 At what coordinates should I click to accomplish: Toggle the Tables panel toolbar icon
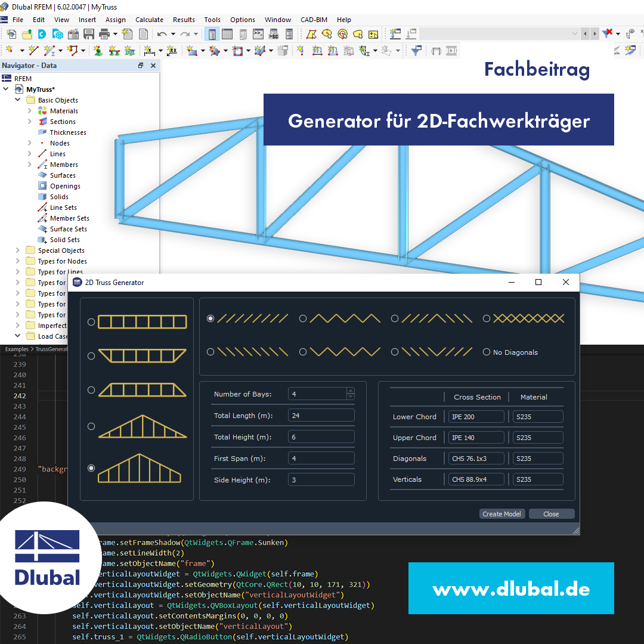pos(227,34)
